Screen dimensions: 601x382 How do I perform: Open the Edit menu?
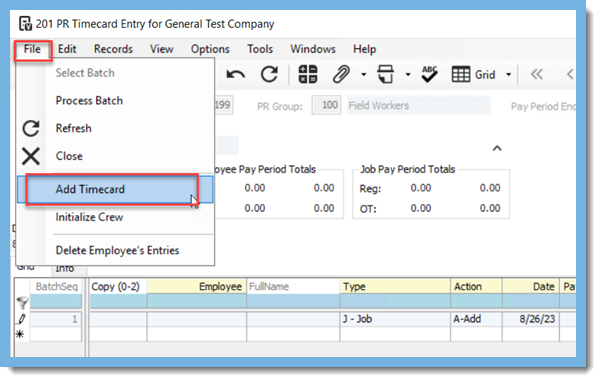coord(67,49)
